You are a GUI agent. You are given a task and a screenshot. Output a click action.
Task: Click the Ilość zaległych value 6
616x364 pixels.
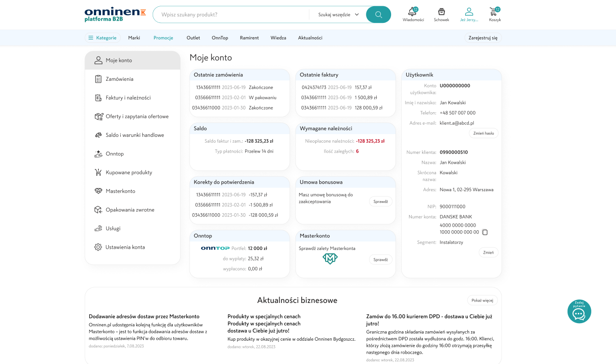tap(357, 151)
